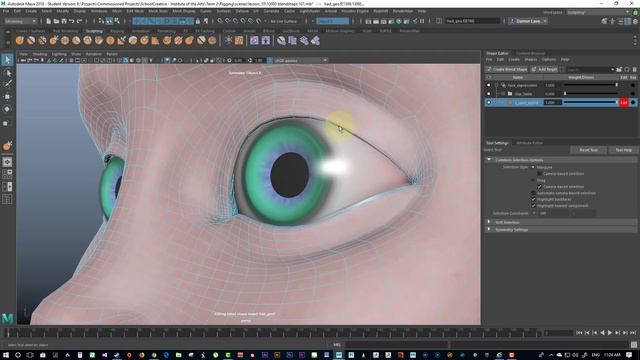Open the Shape Editor shelf icon
640x360 pixels.
point(254,40)
